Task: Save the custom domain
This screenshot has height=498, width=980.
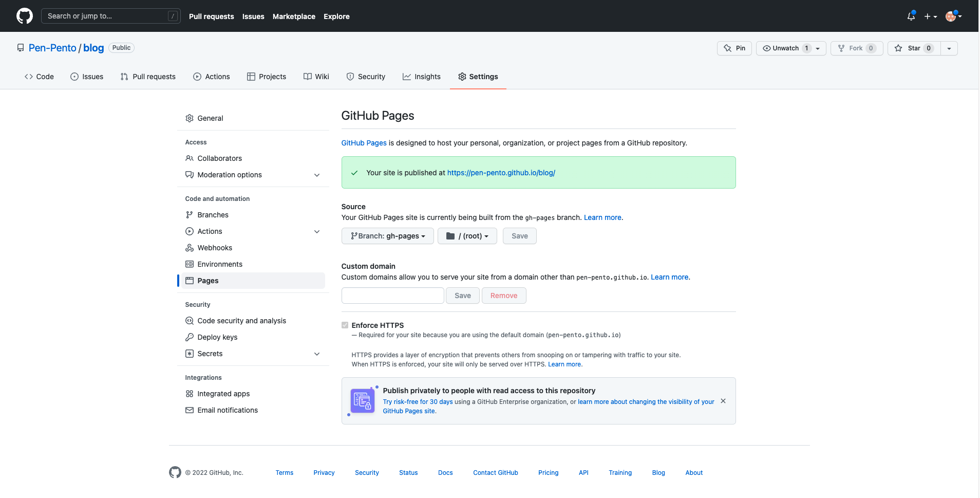Action: (463, 296)
